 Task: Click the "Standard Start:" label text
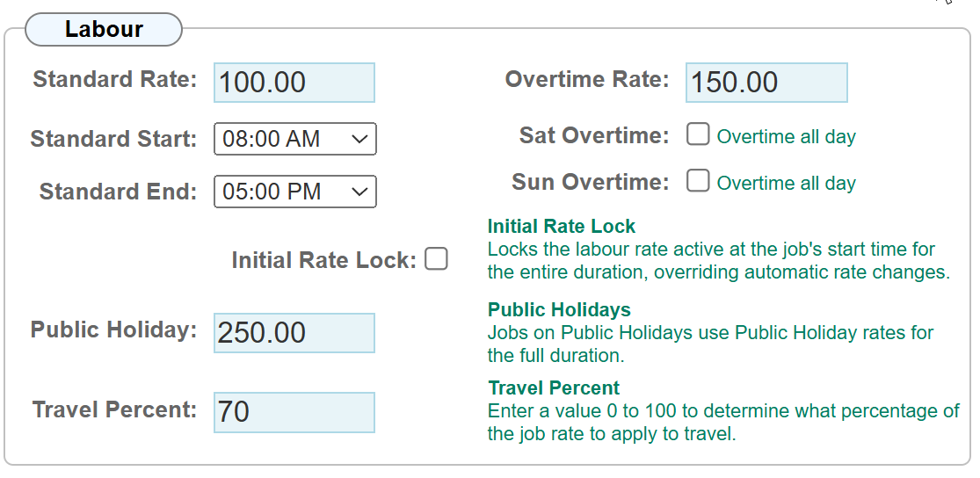pos(113,139)
